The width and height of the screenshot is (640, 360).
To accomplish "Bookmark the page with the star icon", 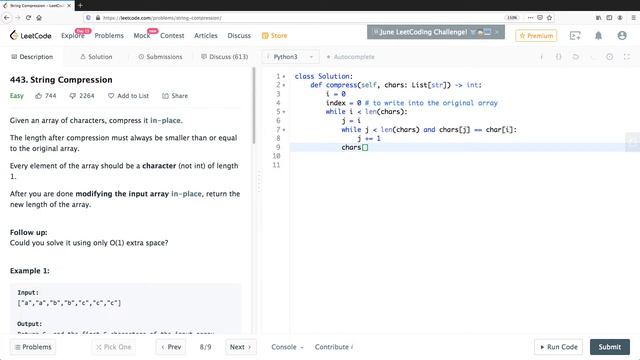I will click(549, 18).
